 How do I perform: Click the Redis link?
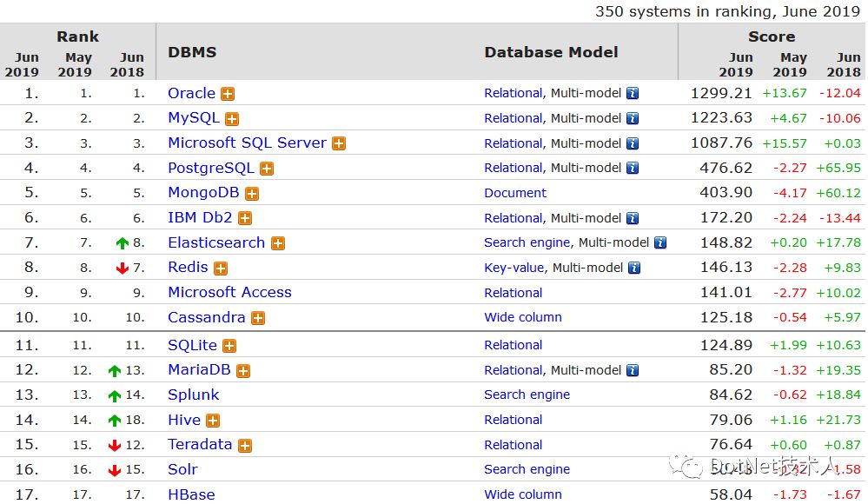[189, 268]
